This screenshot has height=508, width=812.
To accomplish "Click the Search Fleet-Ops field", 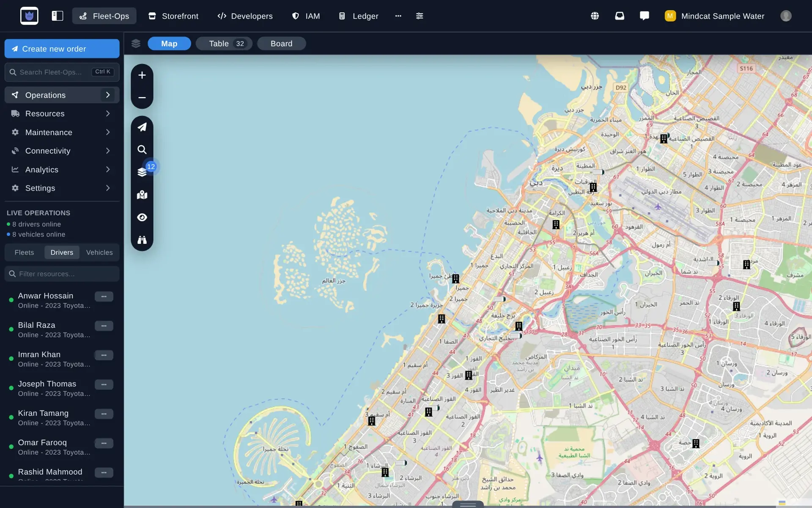I will [62, 72].
